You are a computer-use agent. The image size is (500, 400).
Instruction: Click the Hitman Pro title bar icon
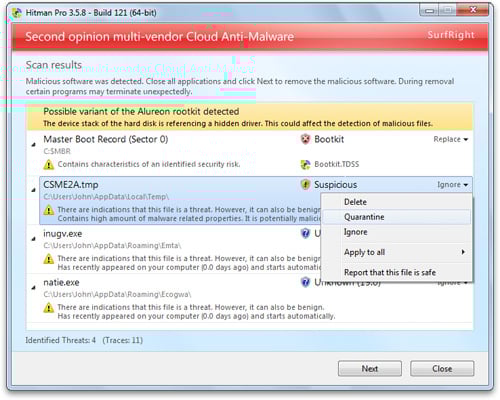17,13
